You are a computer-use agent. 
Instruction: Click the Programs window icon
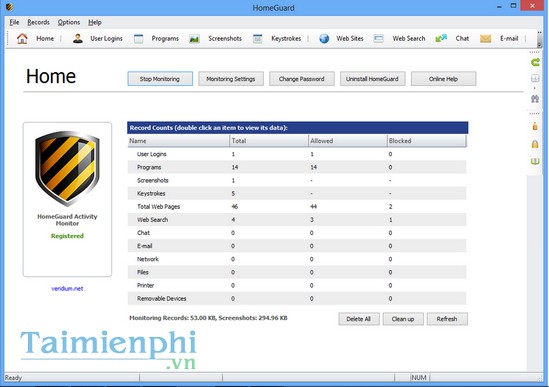tap(139, 39)
